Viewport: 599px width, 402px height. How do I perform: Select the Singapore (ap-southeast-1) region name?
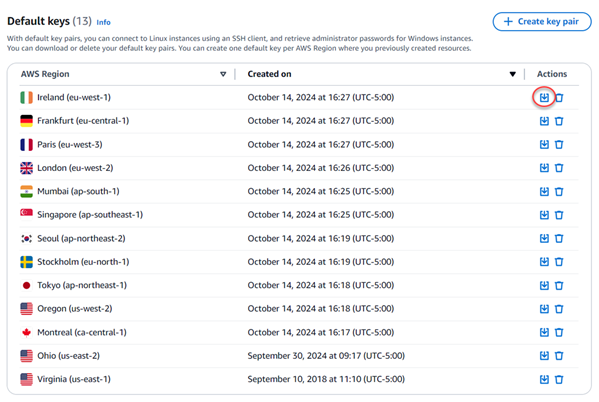[90, 215]
